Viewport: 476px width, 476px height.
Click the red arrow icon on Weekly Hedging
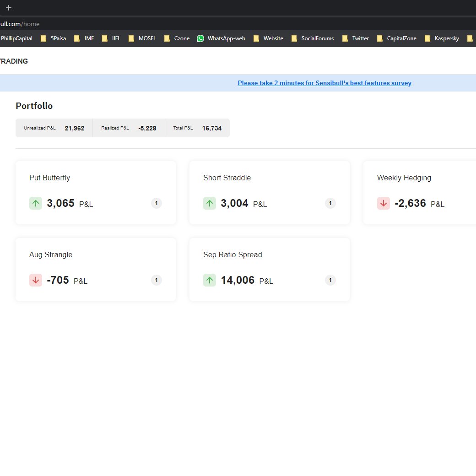(384, 203)
